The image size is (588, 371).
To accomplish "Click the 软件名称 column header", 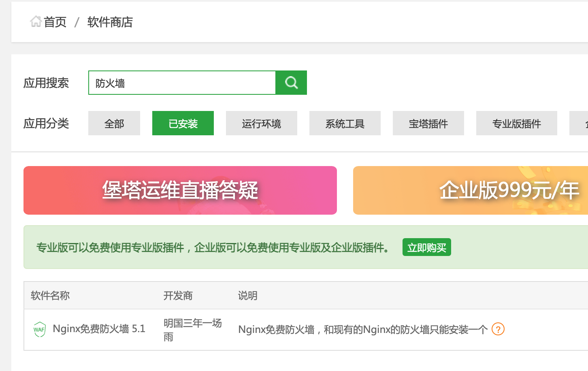I will pos(50,296).
